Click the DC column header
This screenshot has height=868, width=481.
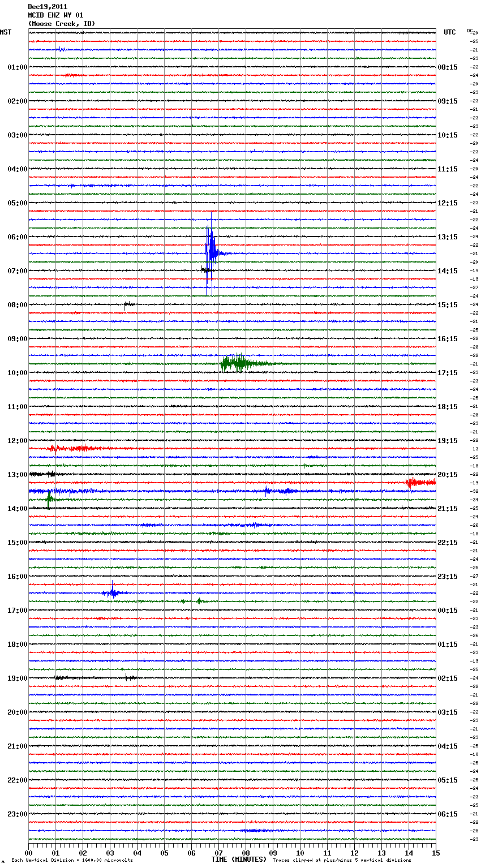(470, 31)
